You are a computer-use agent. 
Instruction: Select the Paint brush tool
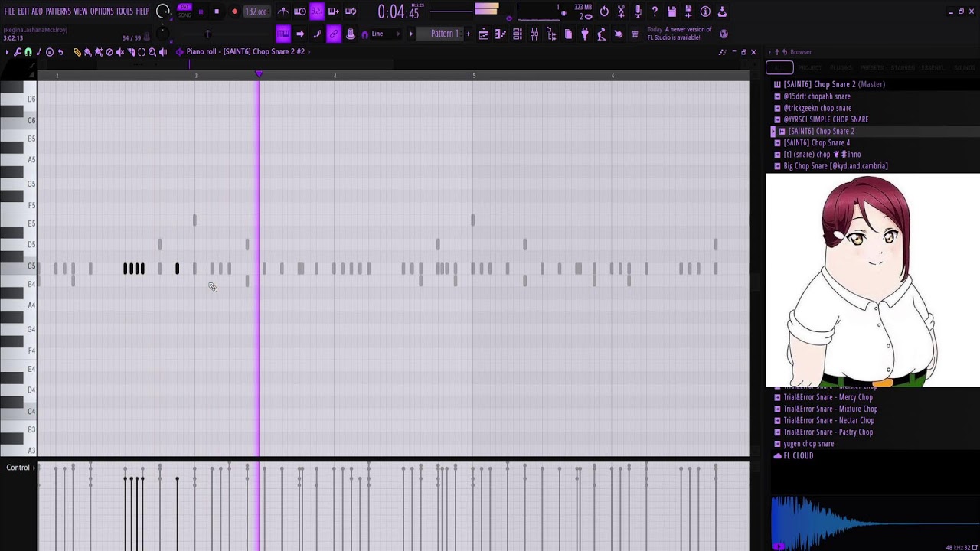point(88,52)
